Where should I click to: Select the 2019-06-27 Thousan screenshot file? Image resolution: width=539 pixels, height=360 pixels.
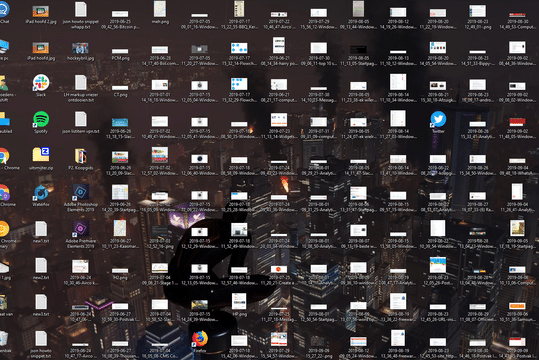coord(120,350)
